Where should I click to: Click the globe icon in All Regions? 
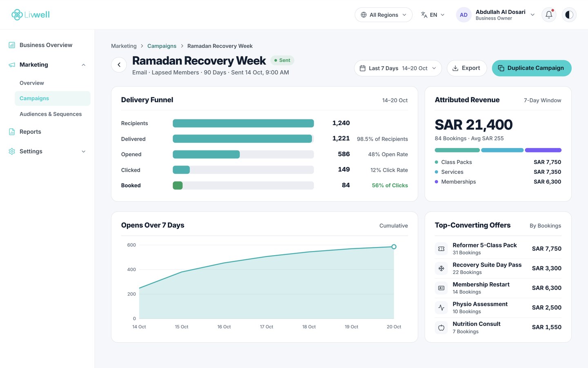(x=363, y=15)
